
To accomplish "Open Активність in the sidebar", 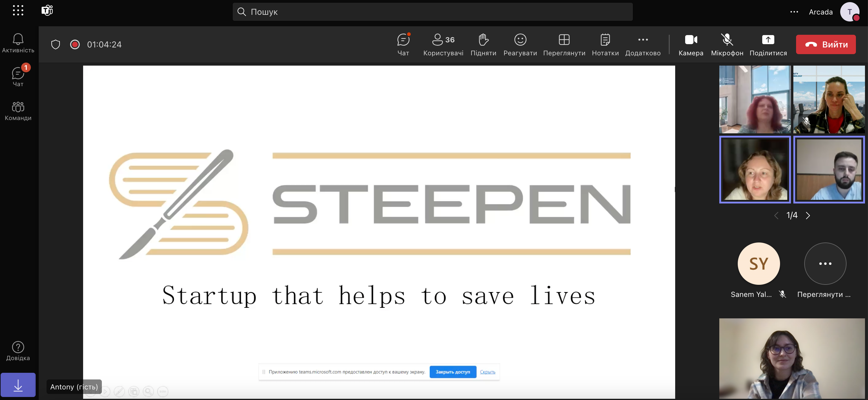I will [18, 43].
